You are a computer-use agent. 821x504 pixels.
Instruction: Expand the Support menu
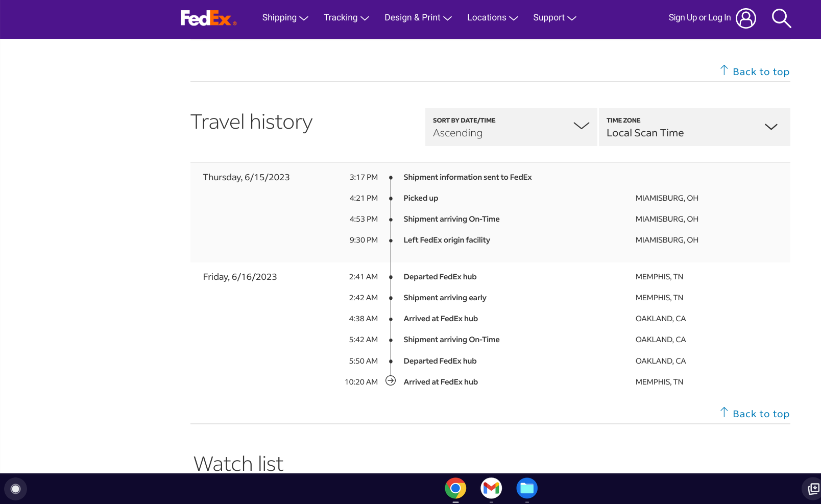pyautogui.click(x=554, y=18)
